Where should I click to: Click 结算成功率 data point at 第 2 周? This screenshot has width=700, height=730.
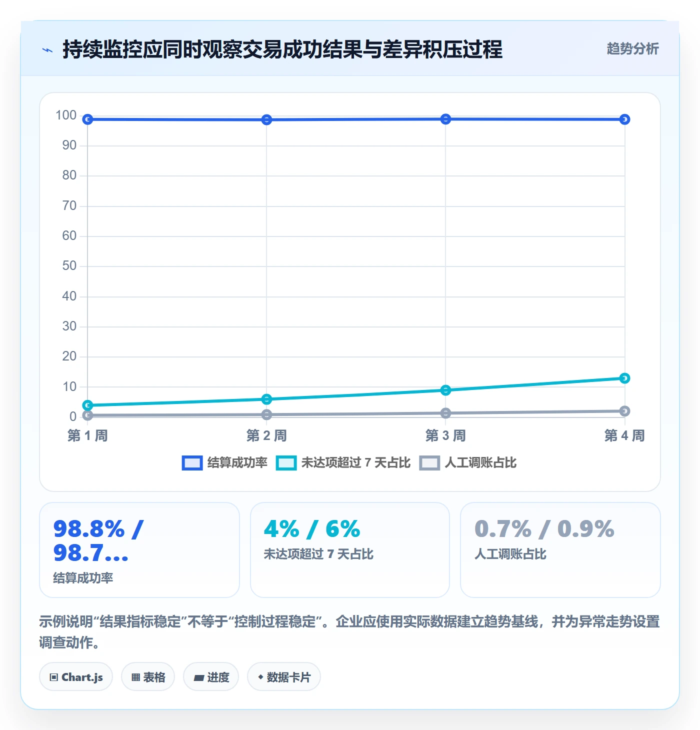[x=266, y=119]
